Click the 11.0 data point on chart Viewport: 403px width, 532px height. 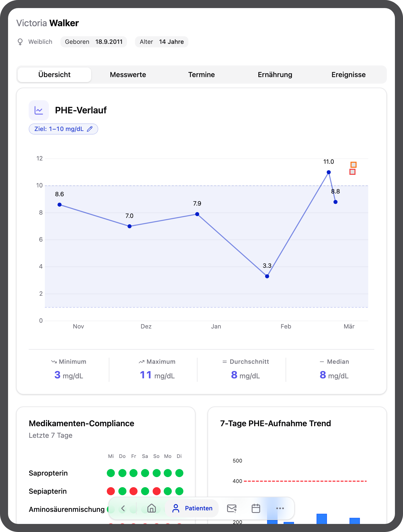(x=328, y=172)
